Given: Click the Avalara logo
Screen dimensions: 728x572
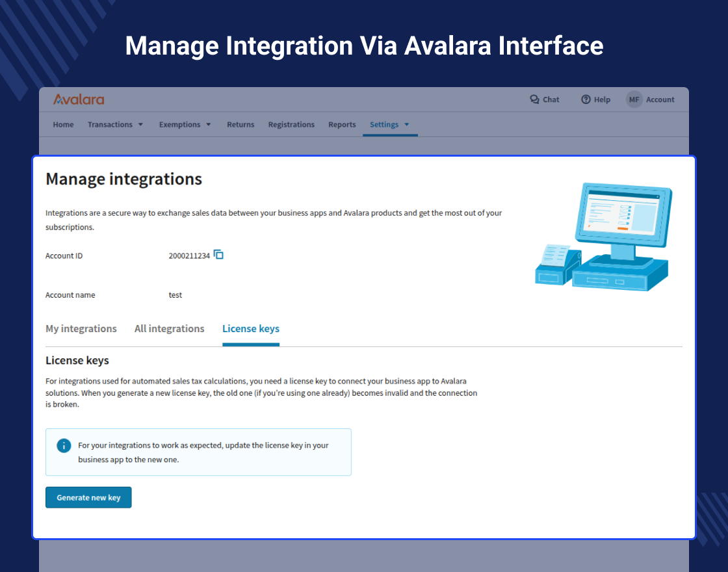Looking at the screenshot, I should [78, 99].
